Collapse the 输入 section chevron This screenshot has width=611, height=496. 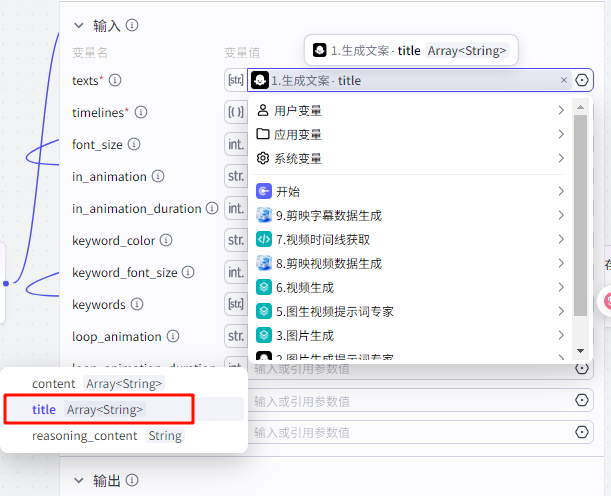tap(79, 25)
